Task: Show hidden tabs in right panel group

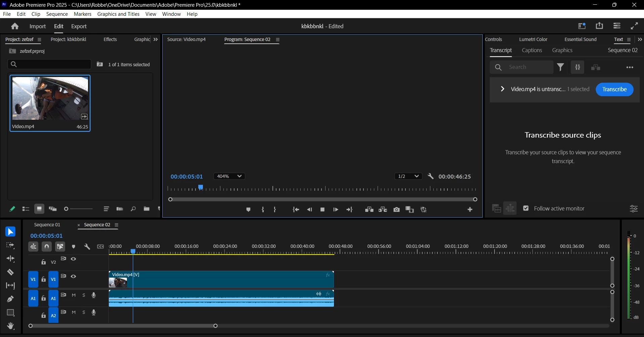Action: [x=640, y=39]
